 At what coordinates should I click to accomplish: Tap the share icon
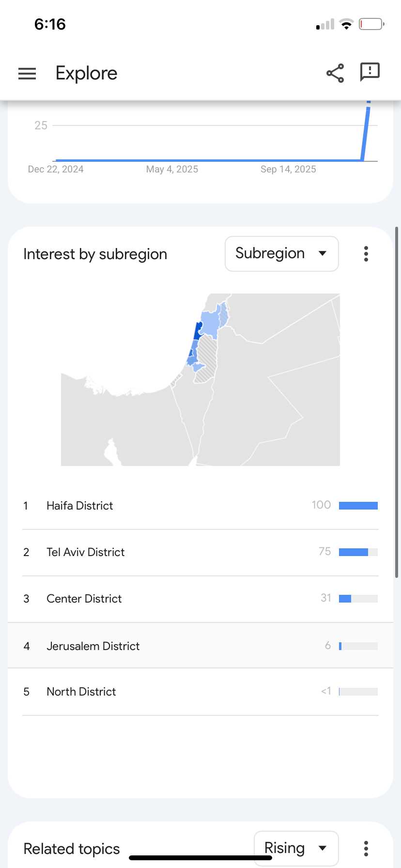click(x=335, y=73)
